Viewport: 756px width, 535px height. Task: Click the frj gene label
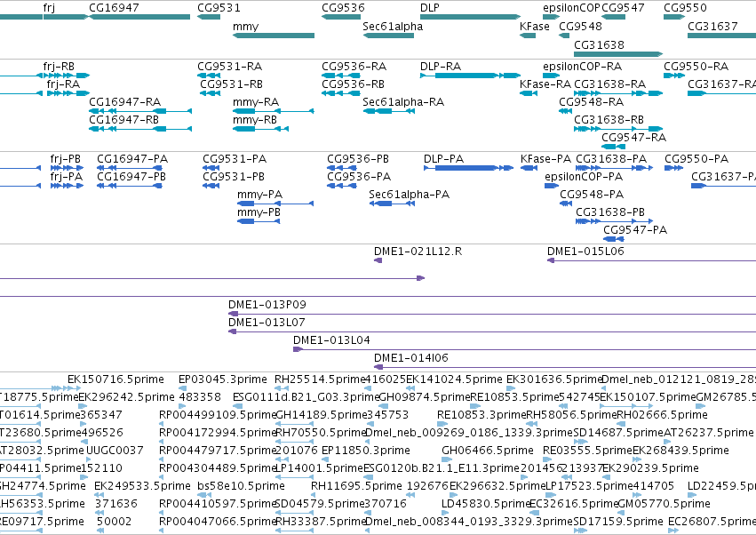click(49, 8)
